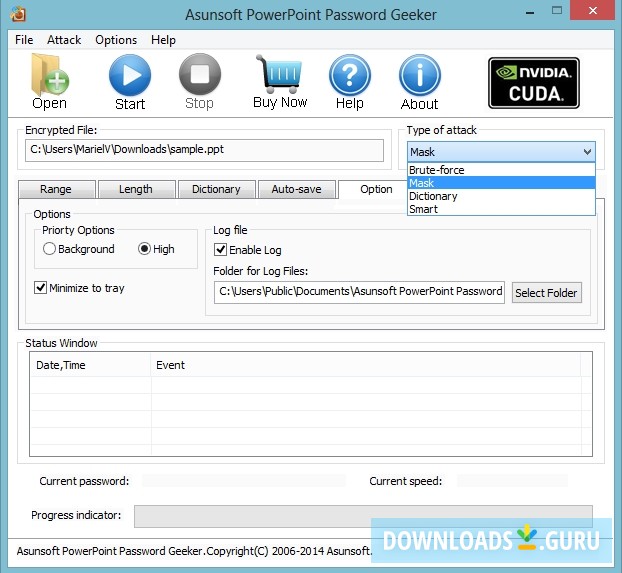This screenshot has height=573, width=622.
Task: Choose Mask in the attack type list
Action: (x=501, y=183)
